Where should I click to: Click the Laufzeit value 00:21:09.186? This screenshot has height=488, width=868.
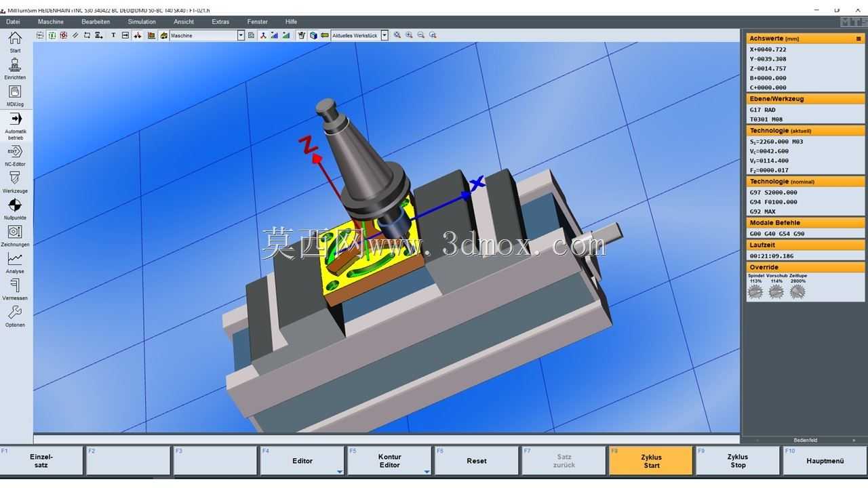pyautogui.click(x=771, y=256)
